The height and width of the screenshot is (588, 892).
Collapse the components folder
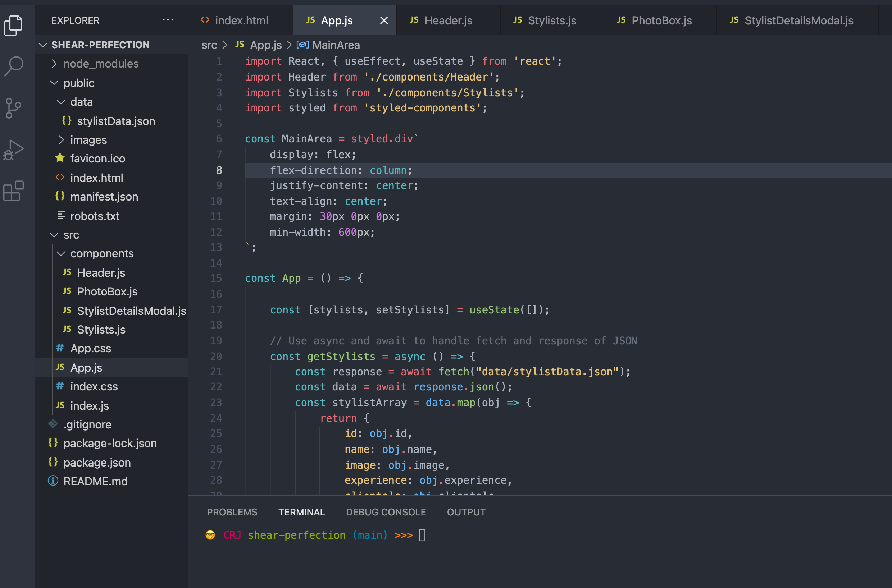pyautogui.click(x=102, y=253)
